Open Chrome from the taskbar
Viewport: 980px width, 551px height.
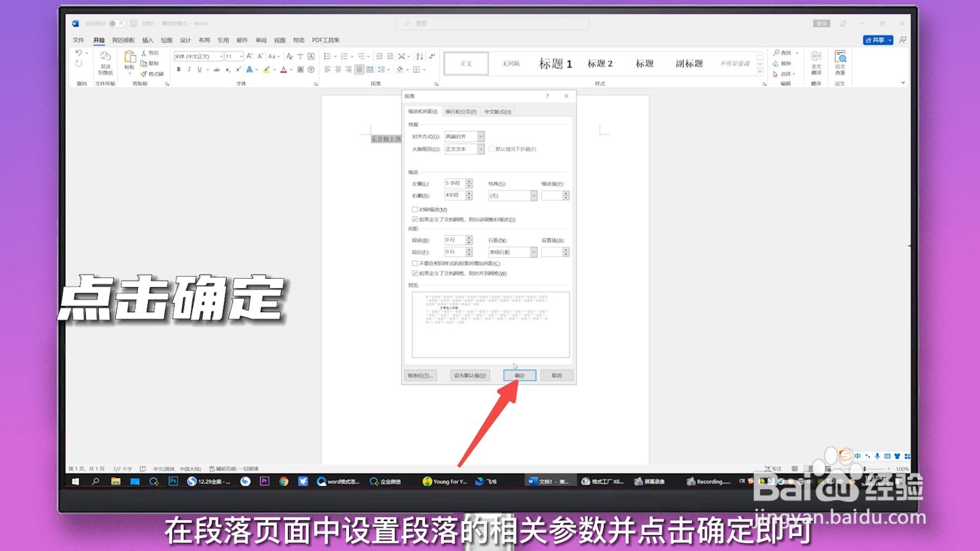(x=284, y=482)
